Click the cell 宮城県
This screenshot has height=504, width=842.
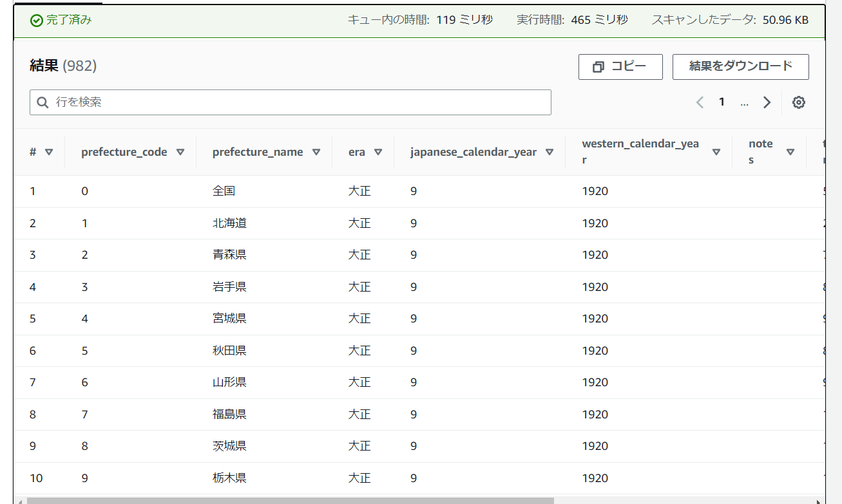pos(229,319)
